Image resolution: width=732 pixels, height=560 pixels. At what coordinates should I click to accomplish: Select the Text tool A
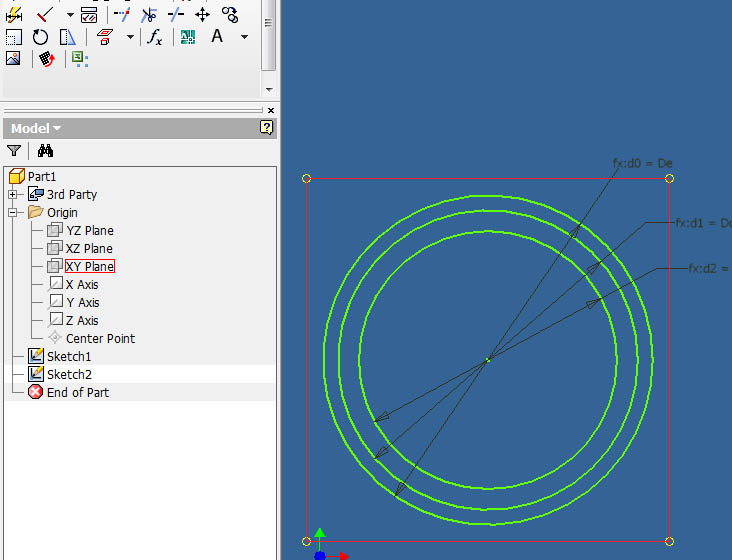(x=217, y=36)
